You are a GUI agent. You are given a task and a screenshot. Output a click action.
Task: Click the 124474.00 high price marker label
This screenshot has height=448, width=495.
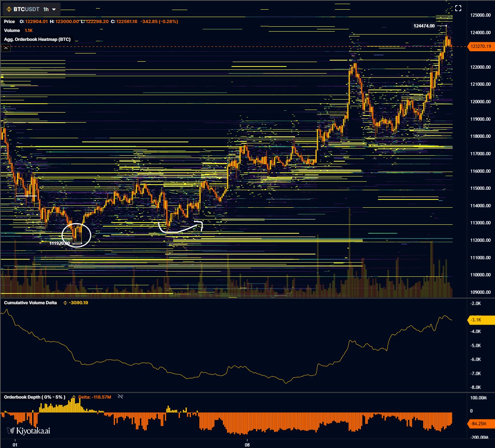pyautogui.click(x=424, y=26)
